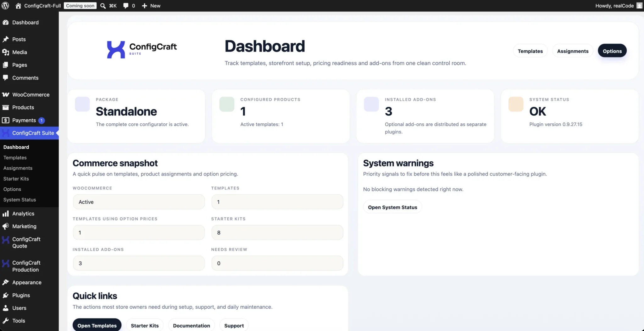
Task: Click the ConfigCraft Suite logo
Action: click(142, 50)
